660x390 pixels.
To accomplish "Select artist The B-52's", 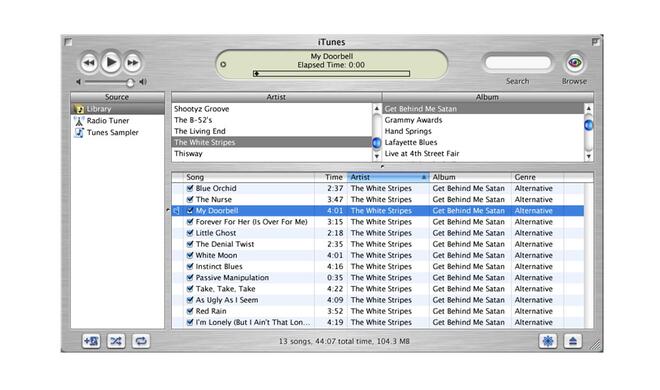I will coord(272,120).
